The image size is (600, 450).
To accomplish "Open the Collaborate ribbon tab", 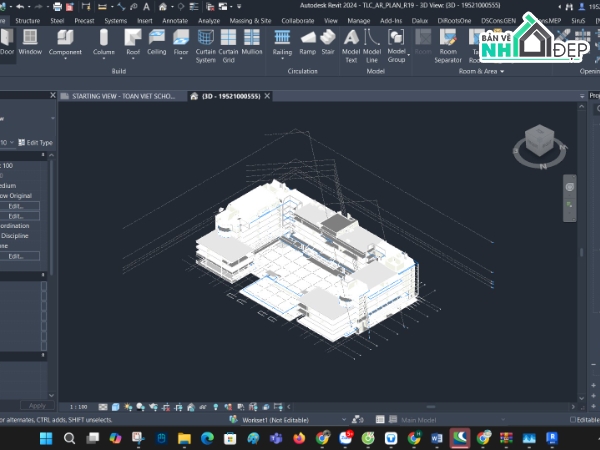I will click(x=298, y=21).
